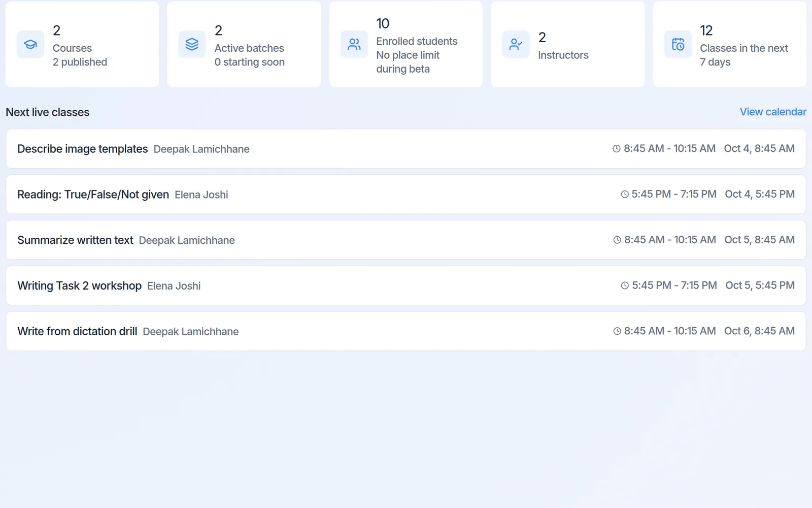
Task: Click the graduation cap Courses icon
Action: click(x=30, y=44)
